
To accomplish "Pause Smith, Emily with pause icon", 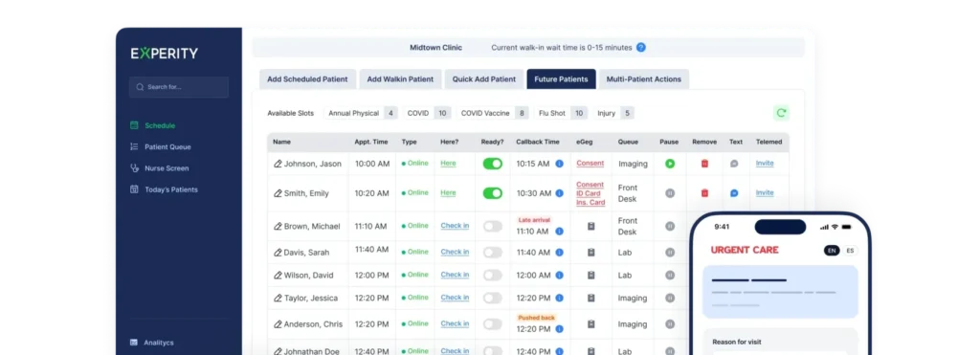I will coord(670,193).
